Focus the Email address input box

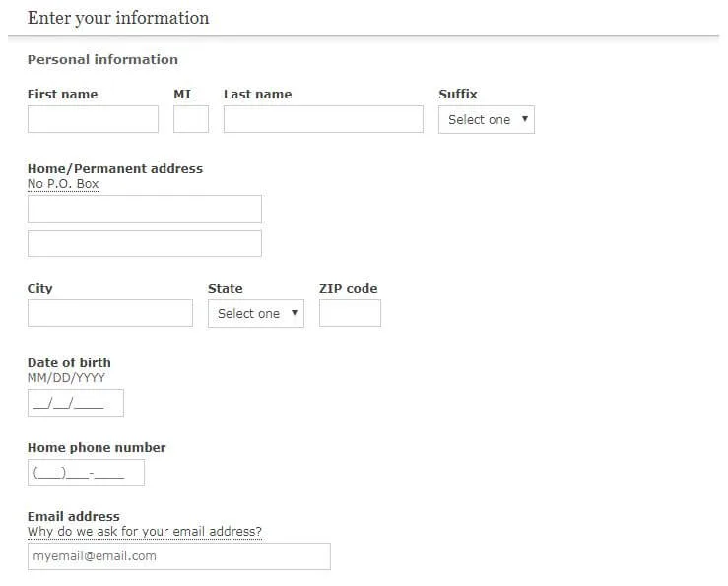(x=179, y=556)
